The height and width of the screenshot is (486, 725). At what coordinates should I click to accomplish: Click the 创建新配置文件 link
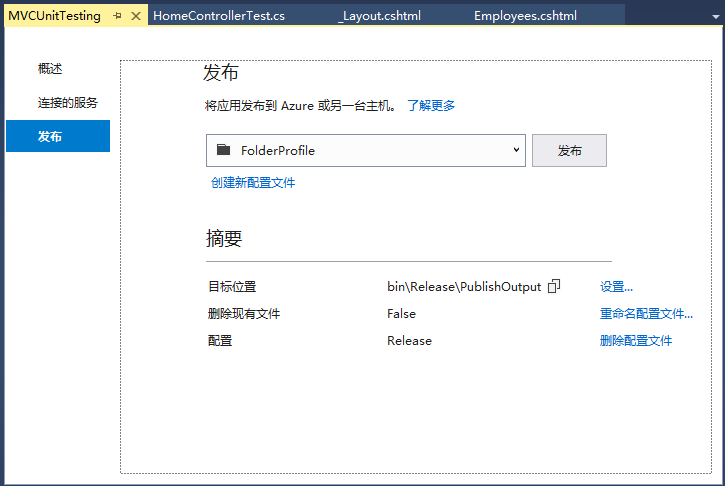[x=253, y=182]
